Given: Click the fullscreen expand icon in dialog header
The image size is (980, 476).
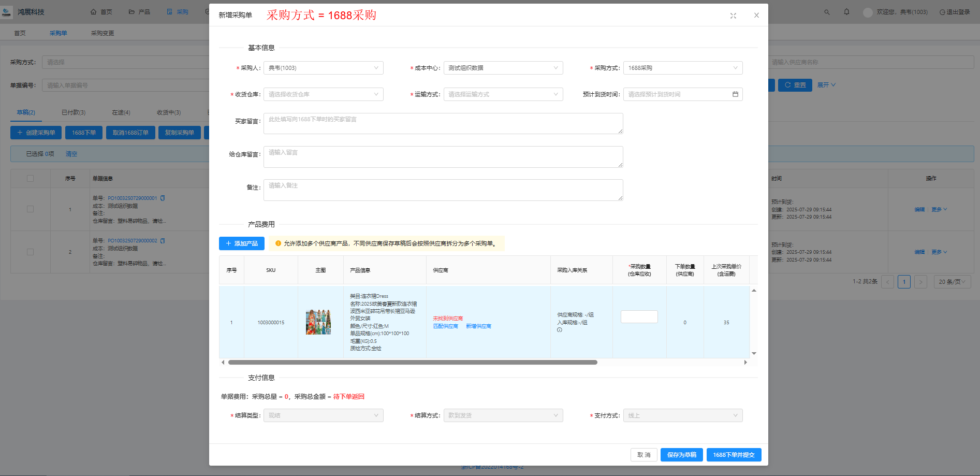Looking at the screenshot, I should click(733, 16).
